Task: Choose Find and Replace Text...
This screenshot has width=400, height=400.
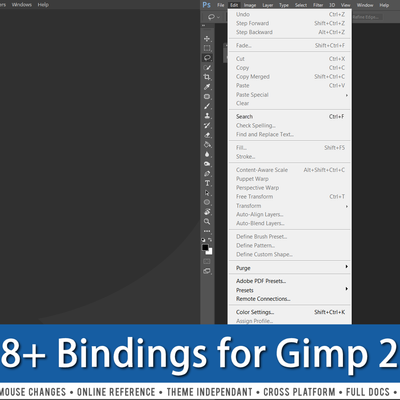Action: pyautogui.click(x=289, y=135)
